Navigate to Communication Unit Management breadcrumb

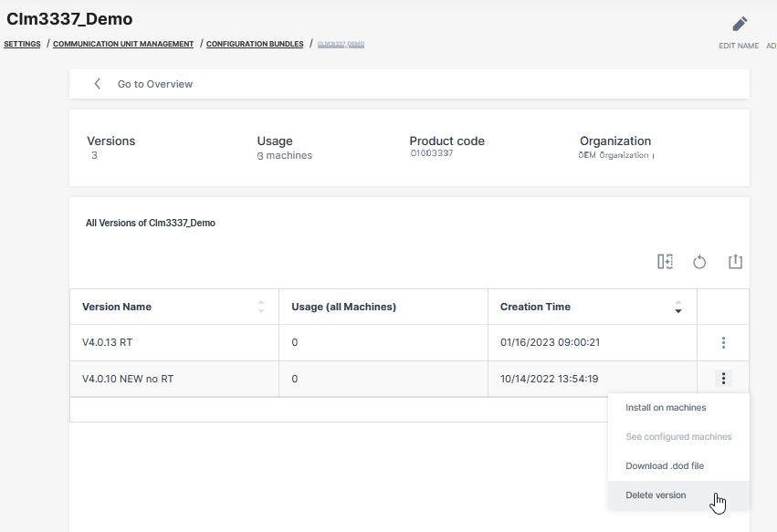tap(123, 44)
